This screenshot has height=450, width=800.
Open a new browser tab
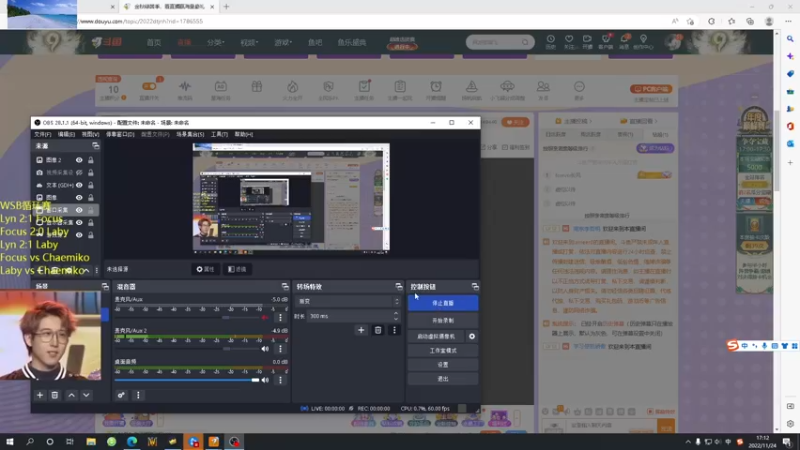[227, 7]
